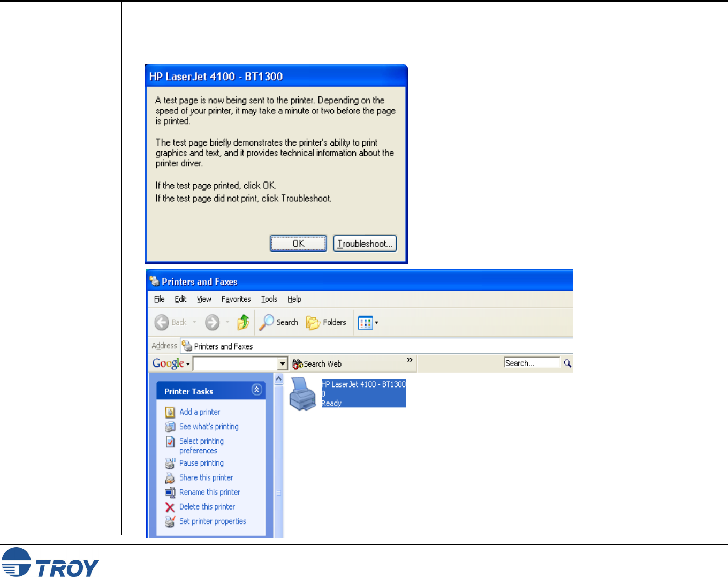
Task: Open See what's printing
Action: 209,427
